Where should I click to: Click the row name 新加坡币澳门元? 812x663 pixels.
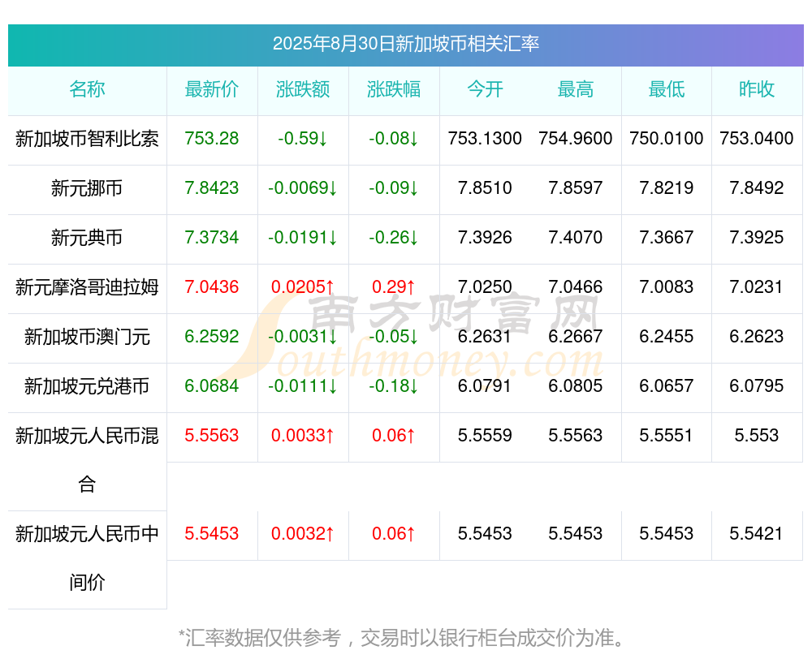[87, 337]
